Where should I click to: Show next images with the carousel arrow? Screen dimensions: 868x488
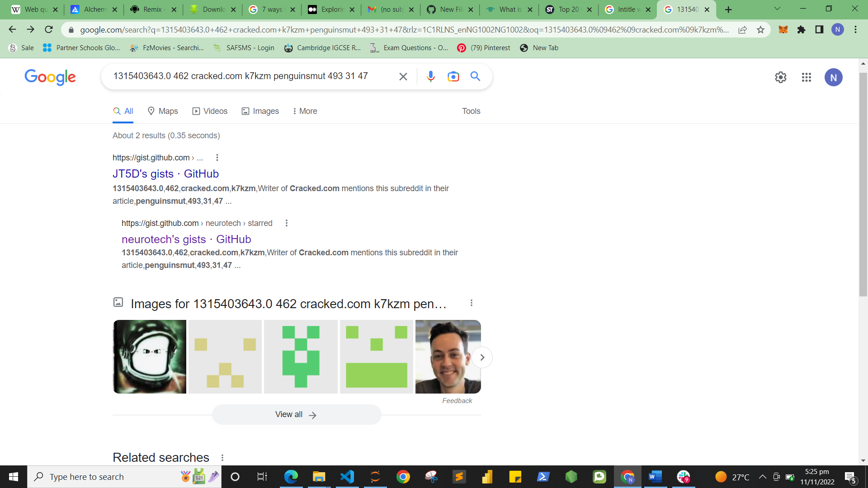pyautogui.click(x=482, y=357)
